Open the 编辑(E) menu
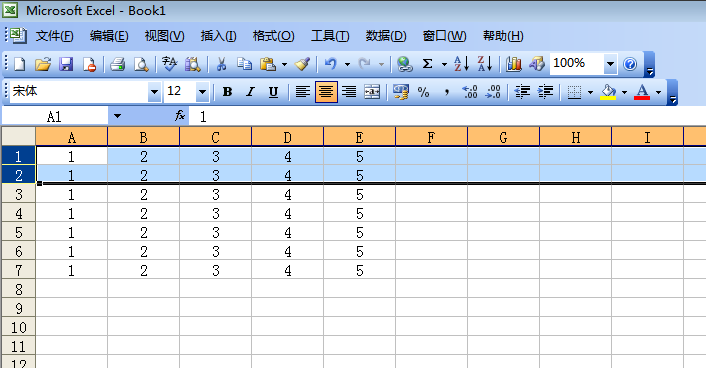706x368 pixels. [109, 36]
